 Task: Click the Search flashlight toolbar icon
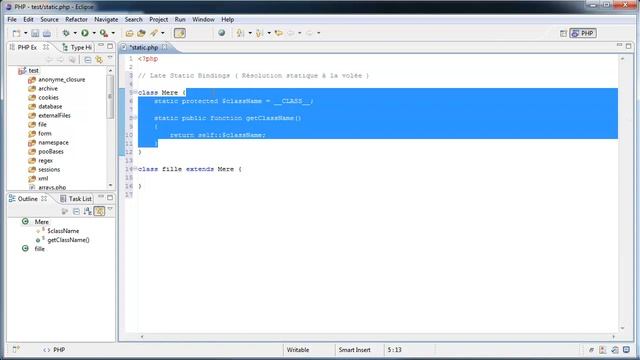pyautogui.click(x=153, y=33)
